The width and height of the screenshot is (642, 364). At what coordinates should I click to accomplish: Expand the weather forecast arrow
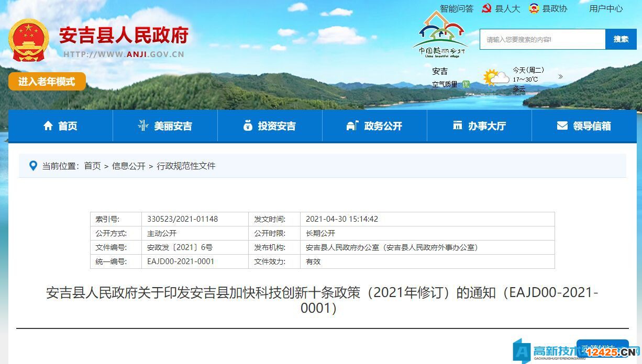tap(560, 77)
